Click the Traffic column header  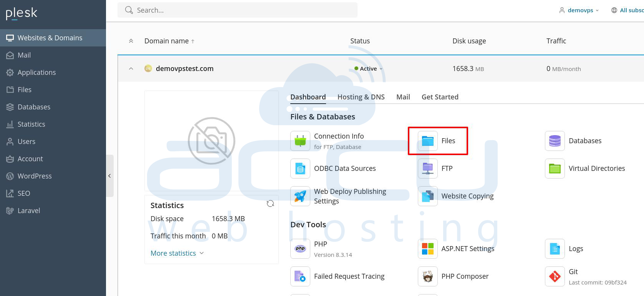(556, 41)
